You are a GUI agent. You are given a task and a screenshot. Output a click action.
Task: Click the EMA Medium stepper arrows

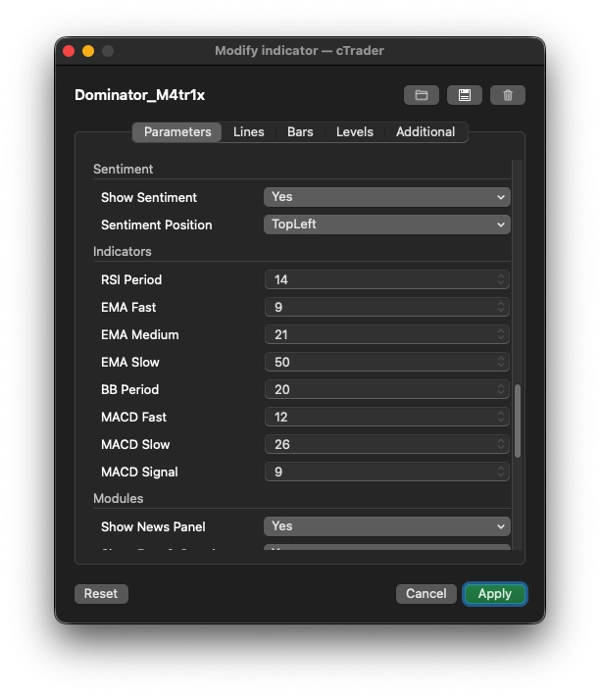[501, 335]
